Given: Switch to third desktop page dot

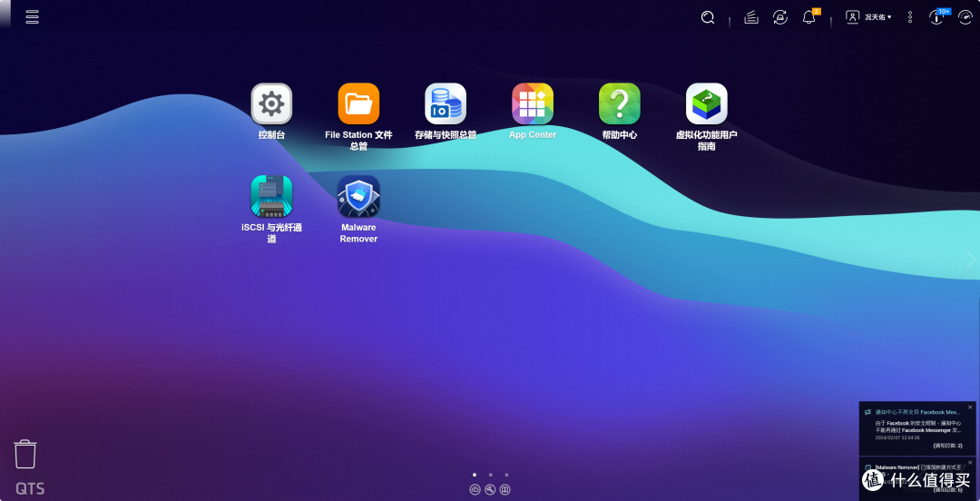Looking at the screenshot, I should (x=506, y=475).
